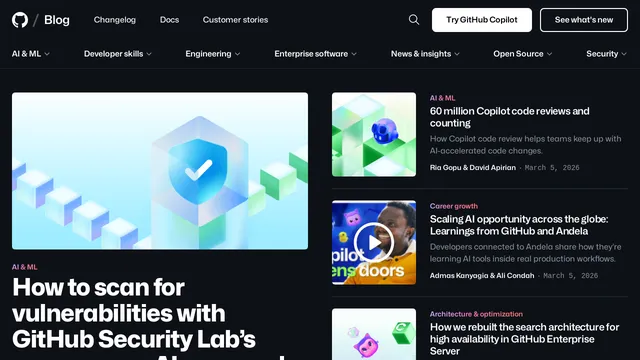
Task: Expand the Developer skills dropdown
Action: coord(118,54)
